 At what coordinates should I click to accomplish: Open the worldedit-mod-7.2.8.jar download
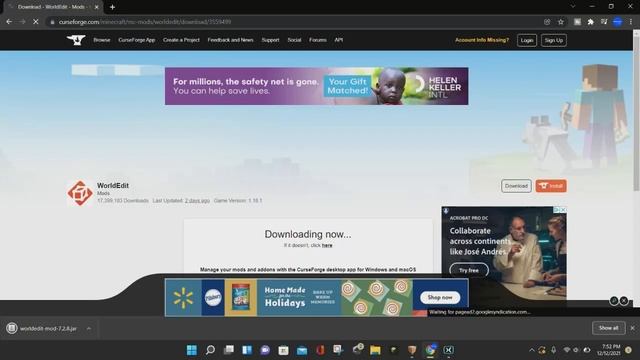click(48, 328)
